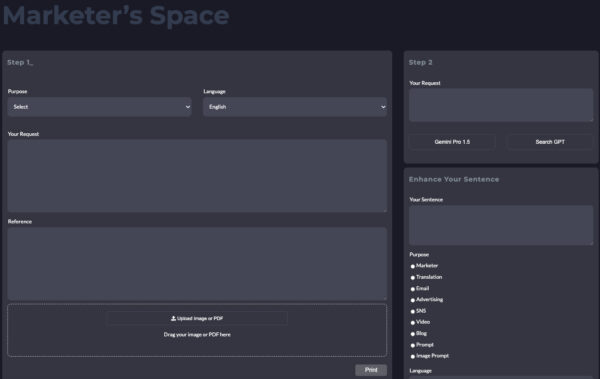
Task: Select the SNS purpose radio button
Action: tap(412, 311)
